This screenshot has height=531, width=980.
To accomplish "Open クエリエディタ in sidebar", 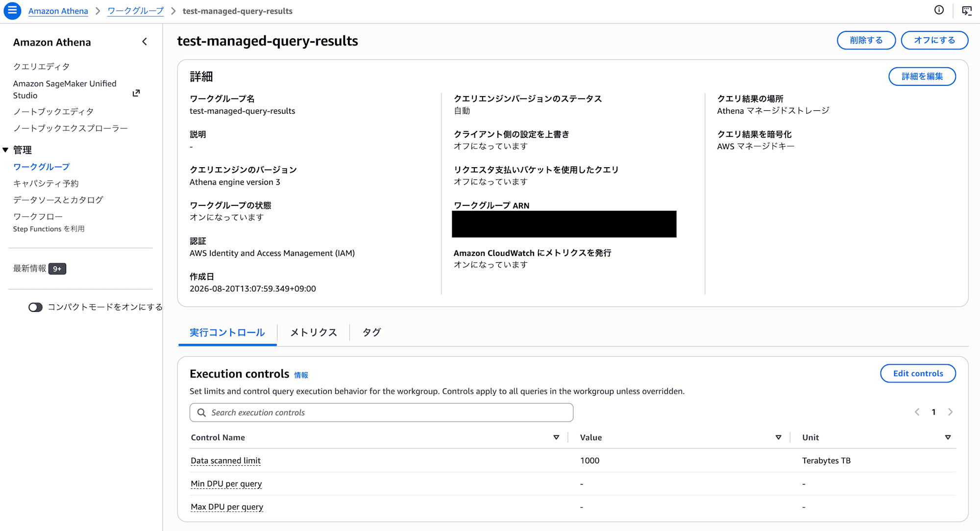I will click(x=42, y=67).
